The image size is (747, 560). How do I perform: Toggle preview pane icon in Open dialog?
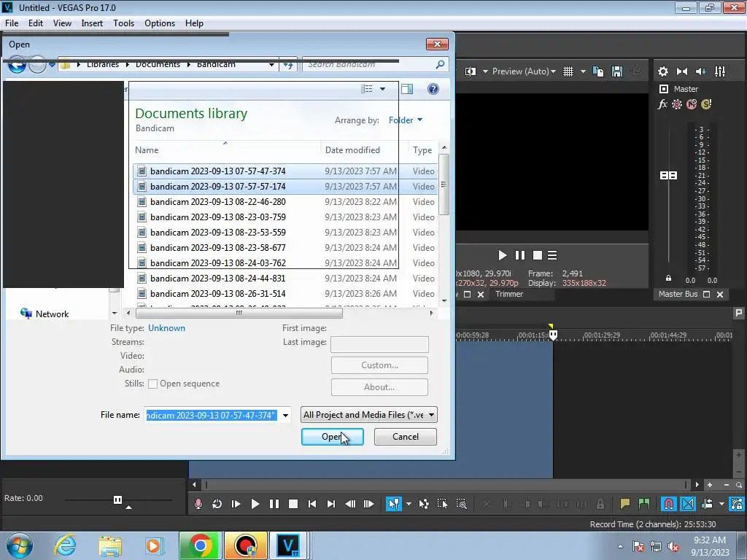[x=407, y=89]
